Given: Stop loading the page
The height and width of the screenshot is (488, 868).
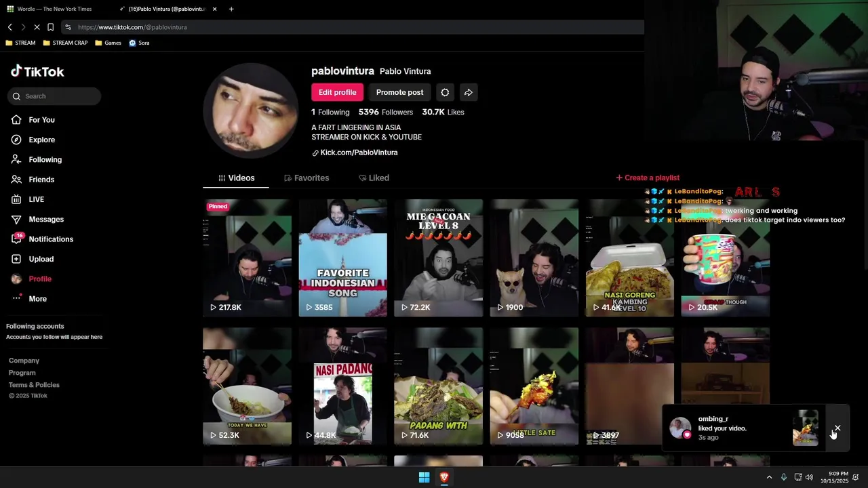Looking at the screenshot, I should point(37,27).
